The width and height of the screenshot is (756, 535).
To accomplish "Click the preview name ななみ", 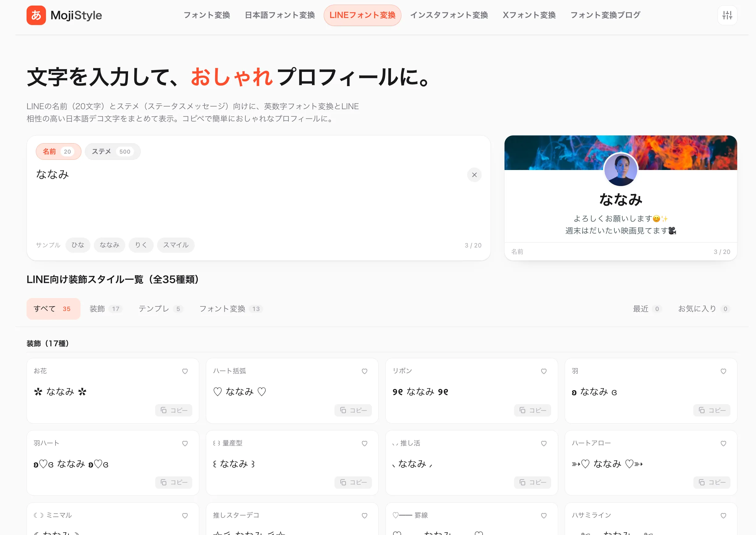I will 621,199.
